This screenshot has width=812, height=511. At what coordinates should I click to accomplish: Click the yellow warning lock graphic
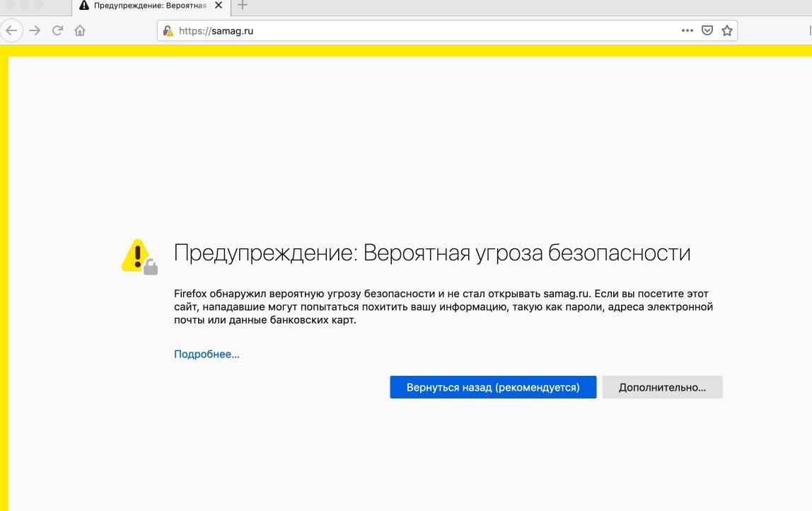(139, 256)
